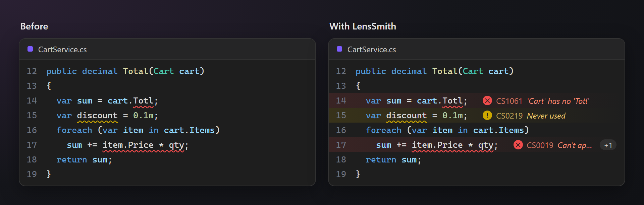Click purple file icon in LensSmith panel
Image resolution: width=644 pixels, height=205 pixels.
(x=339, y=49)
